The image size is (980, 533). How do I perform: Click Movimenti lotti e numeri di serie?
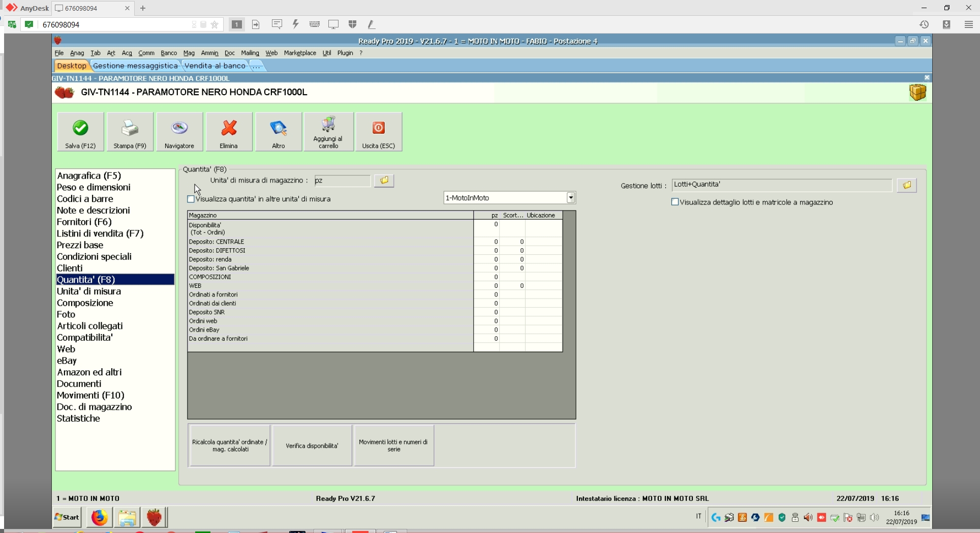click(x=394, y=446)
